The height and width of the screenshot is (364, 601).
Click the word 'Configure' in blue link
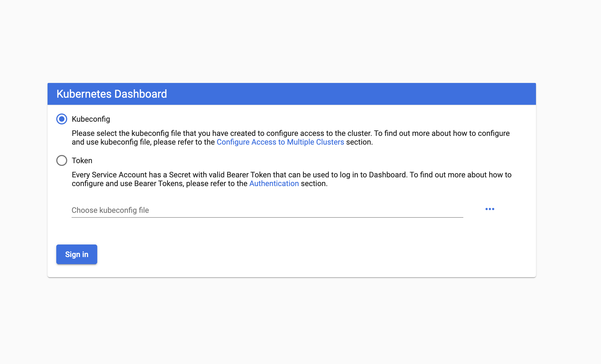233,142
